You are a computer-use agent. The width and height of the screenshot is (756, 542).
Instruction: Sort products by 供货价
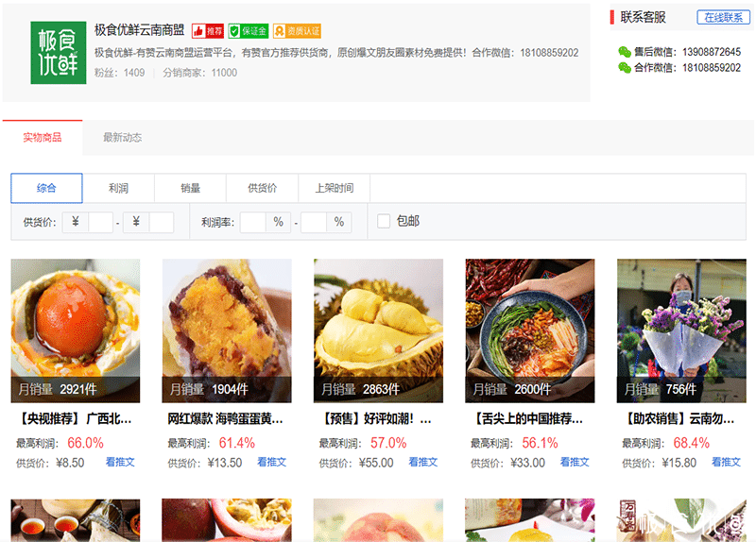coord(263,188)
